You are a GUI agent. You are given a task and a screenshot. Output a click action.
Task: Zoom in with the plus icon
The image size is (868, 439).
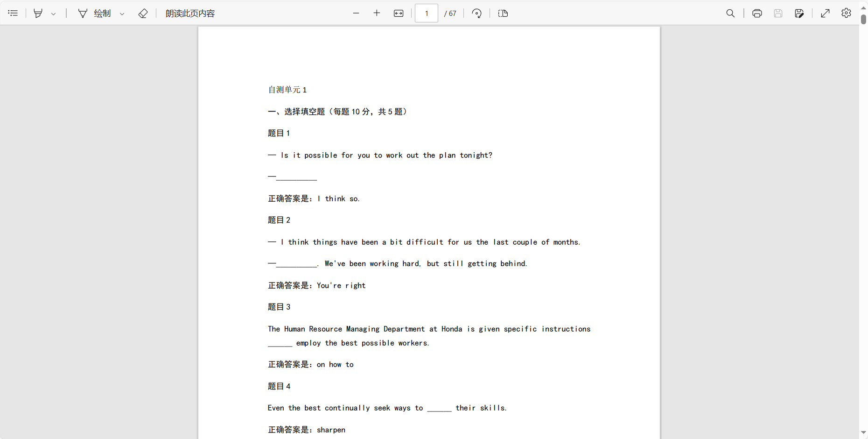click(x=377, y=13)
